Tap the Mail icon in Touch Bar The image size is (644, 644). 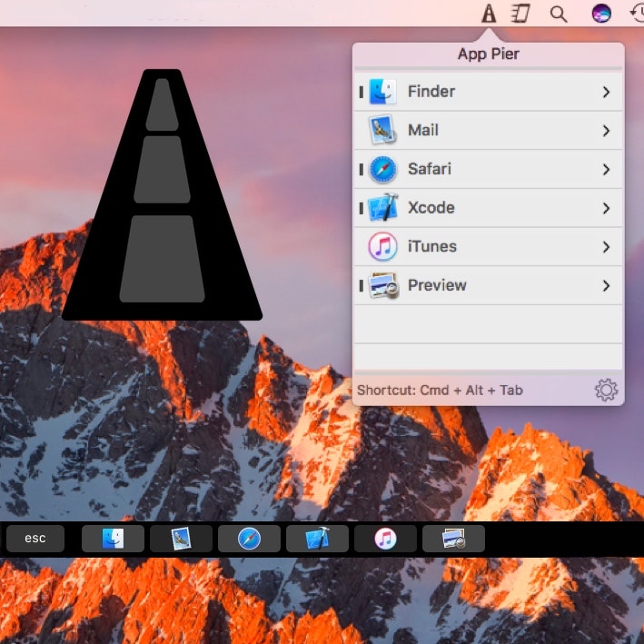[181, 539]
